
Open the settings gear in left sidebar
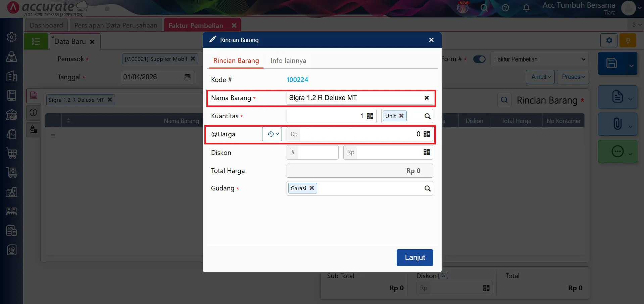tap(12, 37)
